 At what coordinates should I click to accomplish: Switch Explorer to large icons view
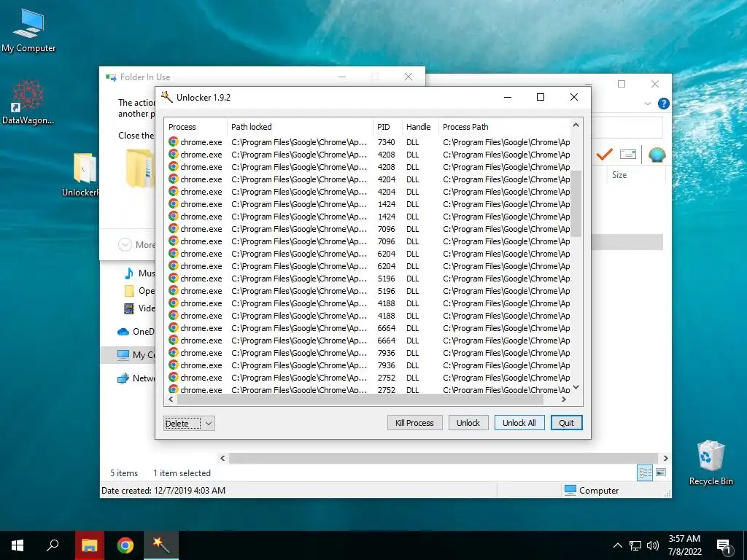661,472
